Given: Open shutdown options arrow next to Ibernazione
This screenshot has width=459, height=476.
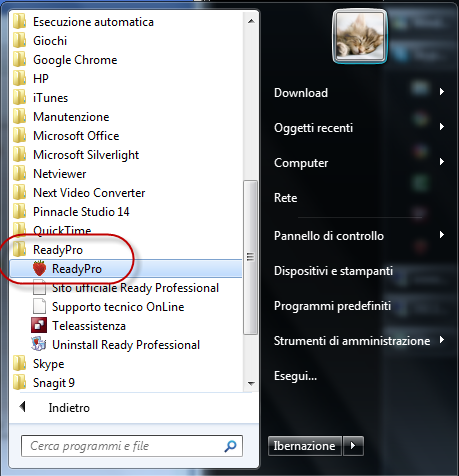Looking at the screenshot, I should point(353,446).
